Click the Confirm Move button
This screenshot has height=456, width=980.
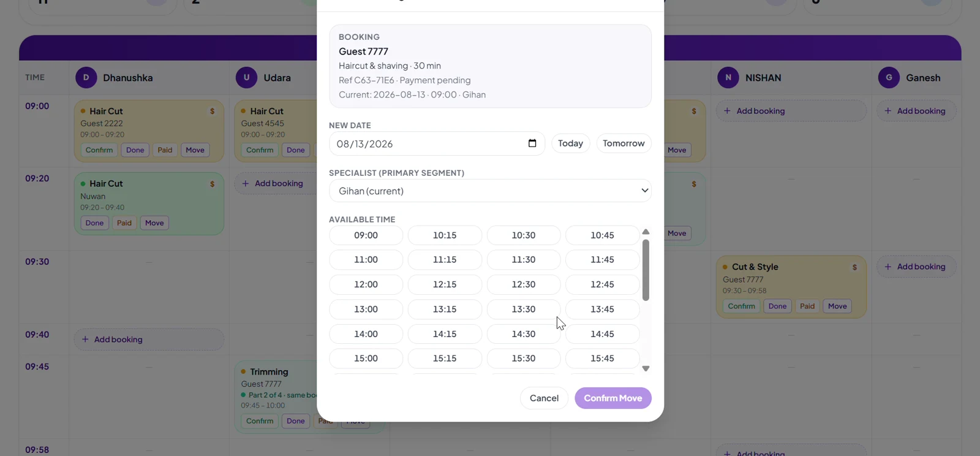pyautogui.click(x=613, y=398)
